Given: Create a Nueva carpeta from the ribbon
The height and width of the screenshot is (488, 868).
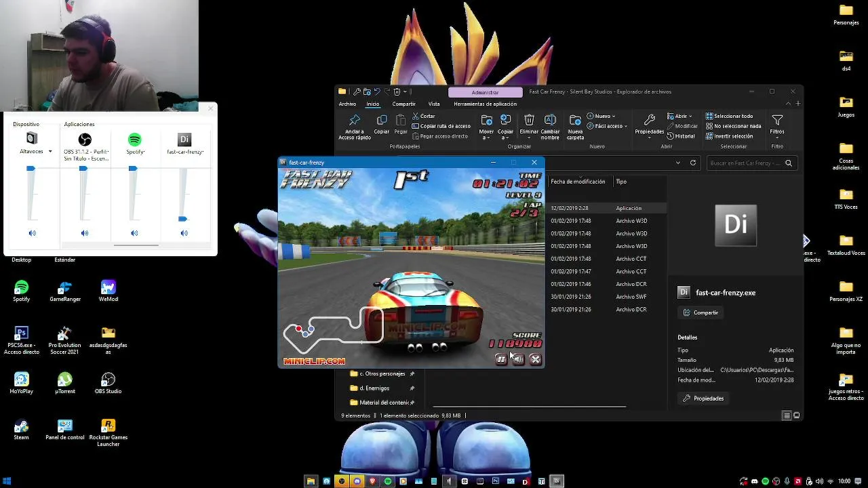Looking at the screenshot, I should [x=575, y=127].
